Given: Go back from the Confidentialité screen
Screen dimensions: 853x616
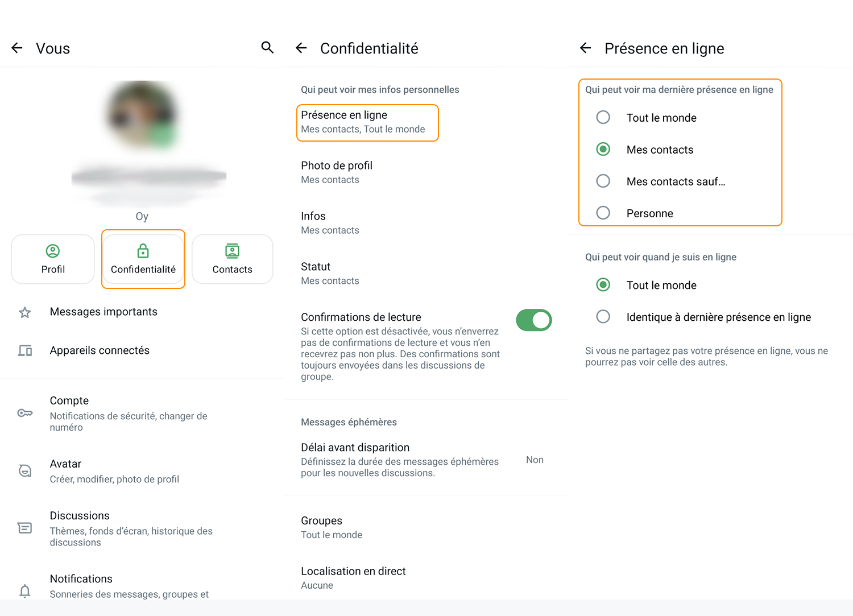Looking at the screenshot, I should point(301,48).
